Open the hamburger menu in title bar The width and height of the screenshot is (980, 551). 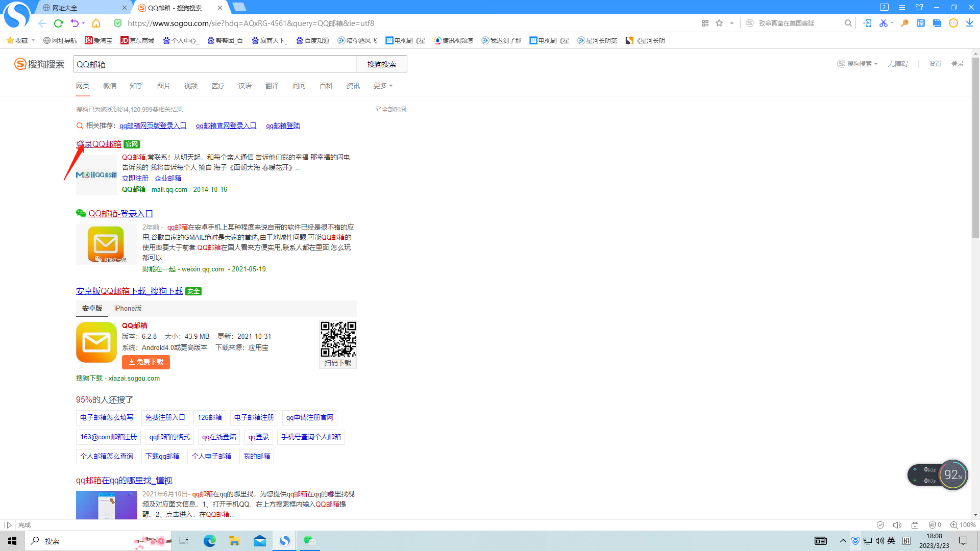click(902, 7)
